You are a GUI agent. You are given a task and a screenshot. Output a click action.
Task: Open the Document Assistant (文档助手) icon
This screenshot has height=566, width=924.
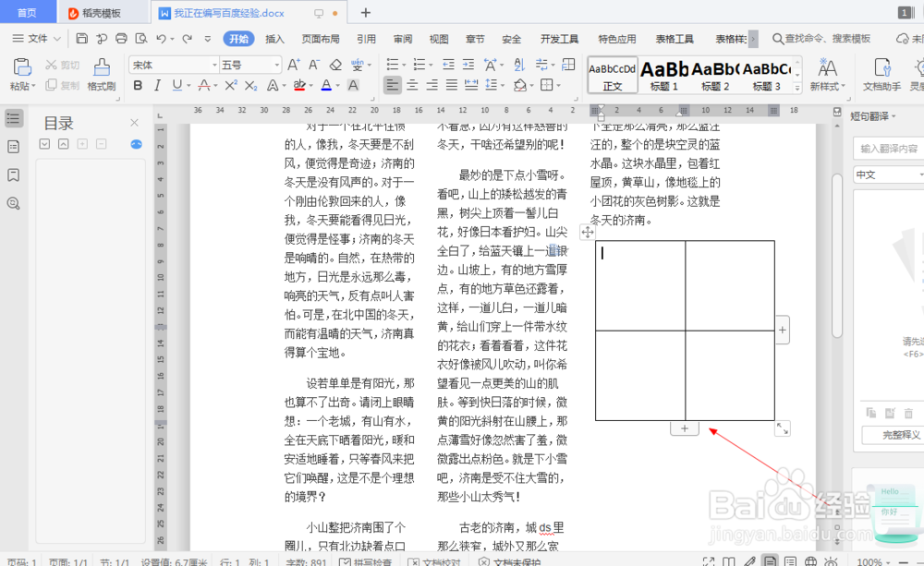[881, 74]
